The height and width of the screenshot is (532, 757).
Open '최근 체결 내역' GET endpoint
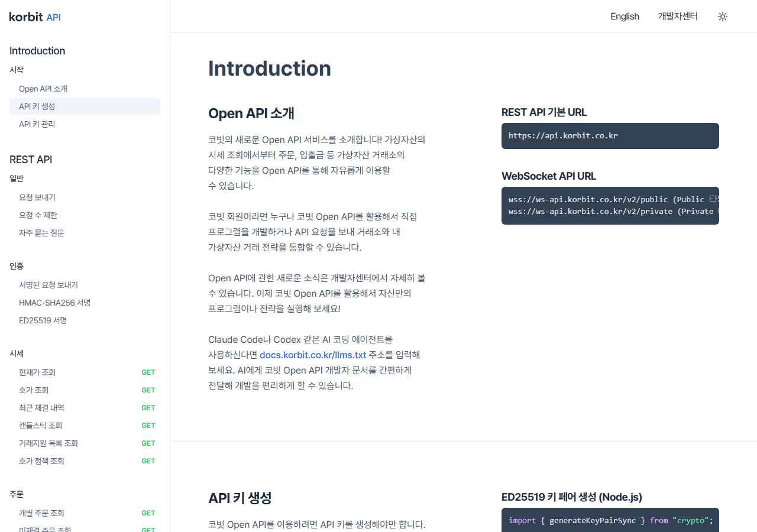click(x=85, y=408)
